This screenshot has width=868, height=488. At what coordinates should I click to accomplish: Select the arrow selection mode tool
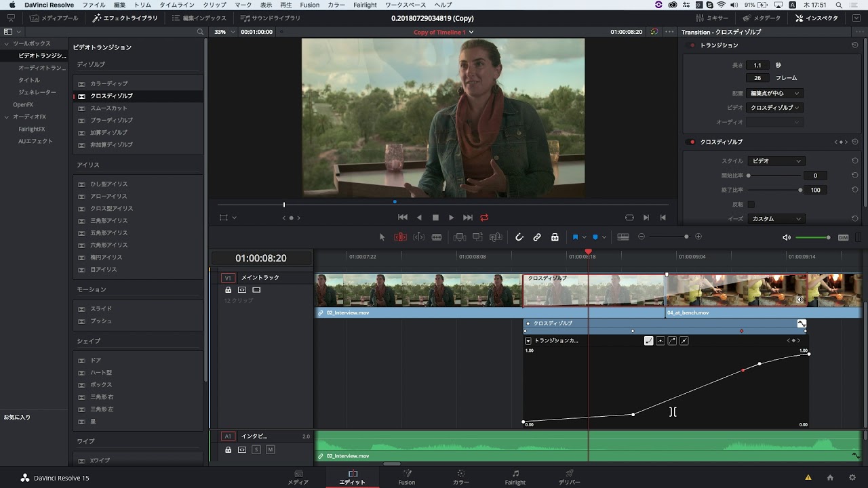coord(382,237)
